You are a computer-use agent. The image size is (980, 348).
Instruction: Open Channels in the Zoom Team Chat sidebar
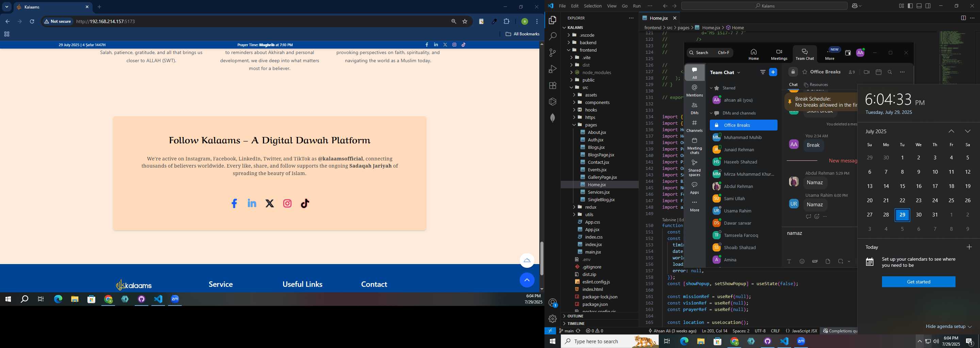click(x=694, y=126)
